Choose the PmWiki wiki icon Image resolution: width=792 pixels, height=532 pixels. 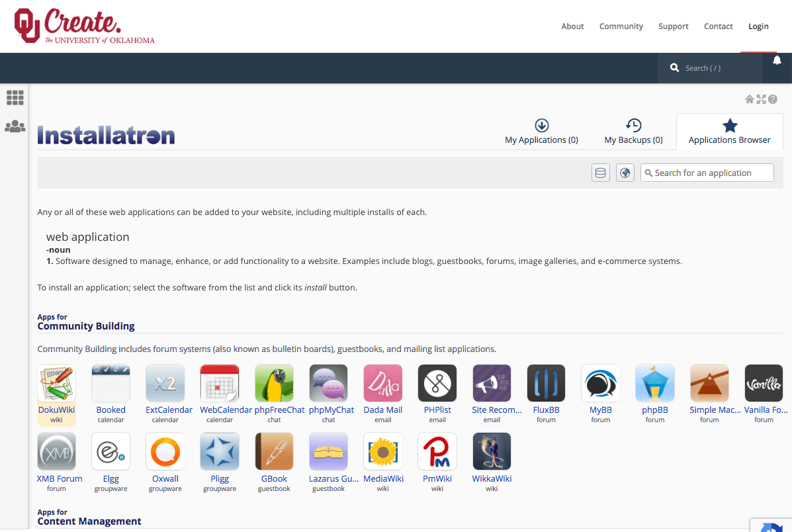tap(437, 452)
